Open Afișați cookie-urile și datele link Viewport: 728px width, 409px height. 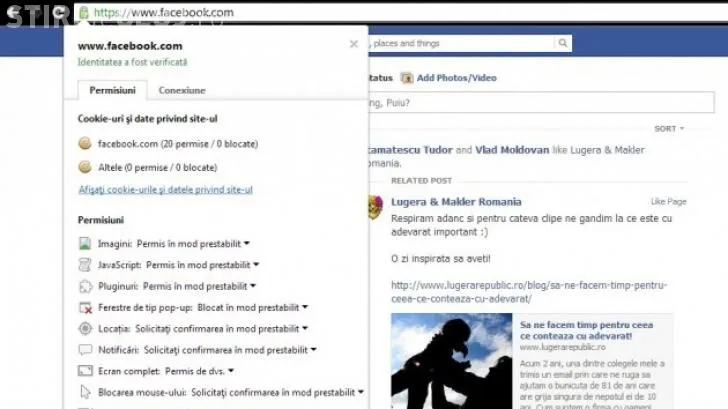pos(165,190)
